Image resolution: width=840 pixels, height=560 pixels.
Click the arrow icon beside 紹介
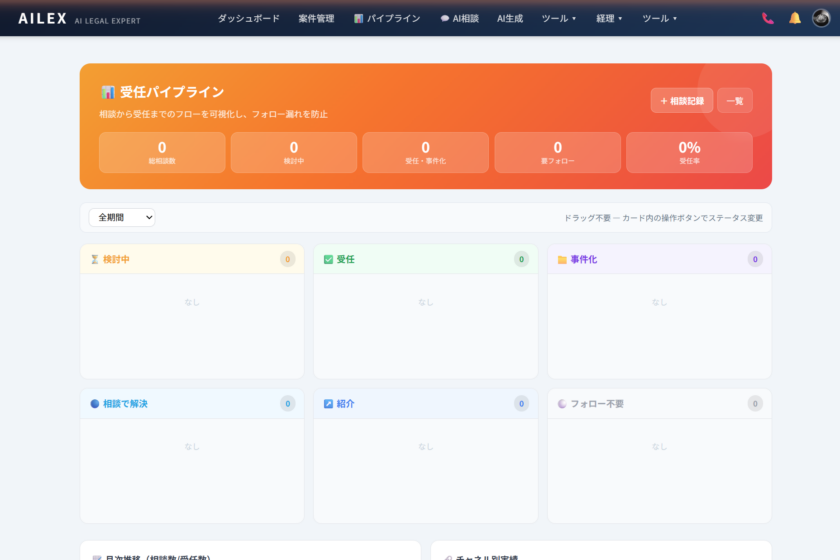pyautogui.click(x=328, y=404)
